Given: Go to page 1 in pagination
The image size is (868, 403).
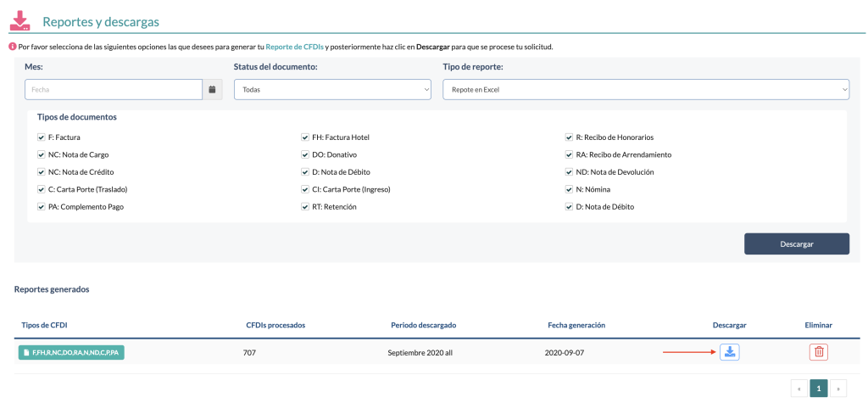Looking at the screenshot, I should click(x=818, y=389).
